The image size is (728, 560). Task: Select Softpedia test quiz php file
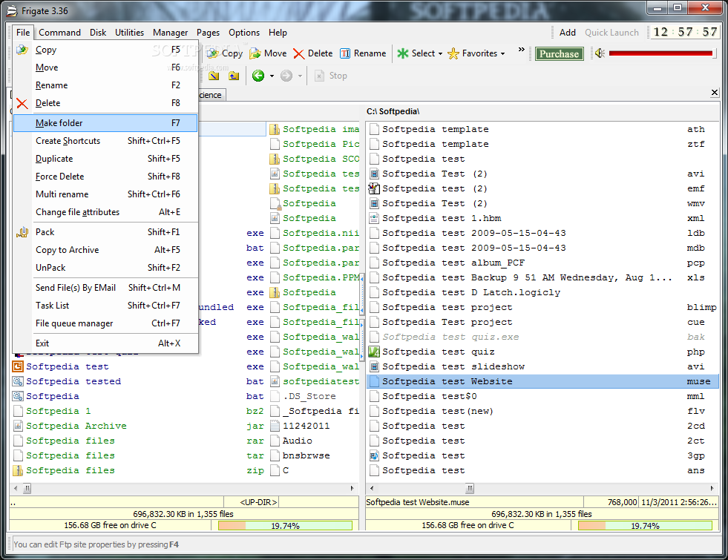[542, 352]
